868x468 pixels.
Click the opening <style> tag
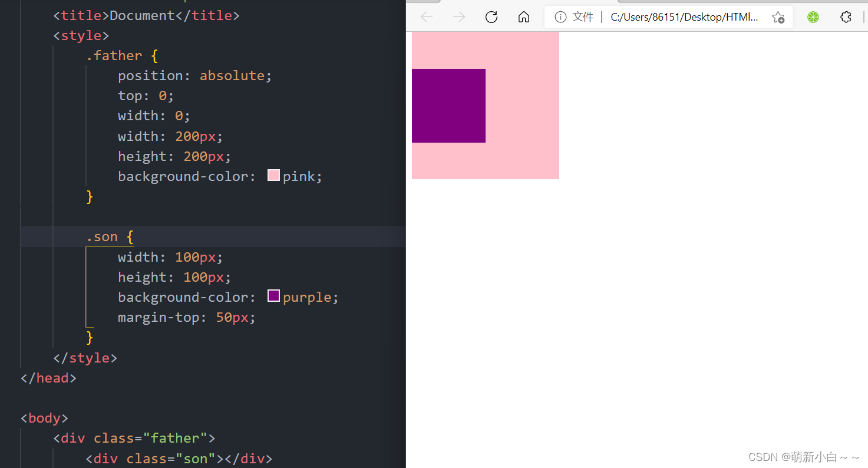pos(81,35)
